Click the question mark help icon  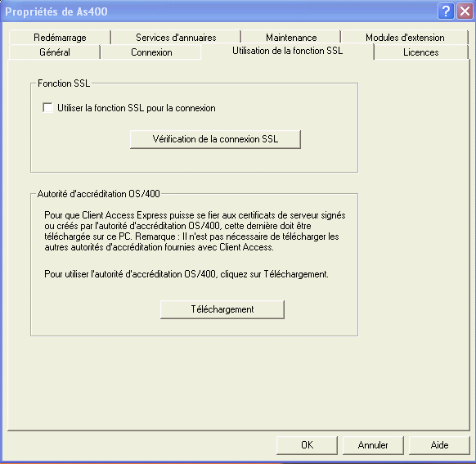446,11
